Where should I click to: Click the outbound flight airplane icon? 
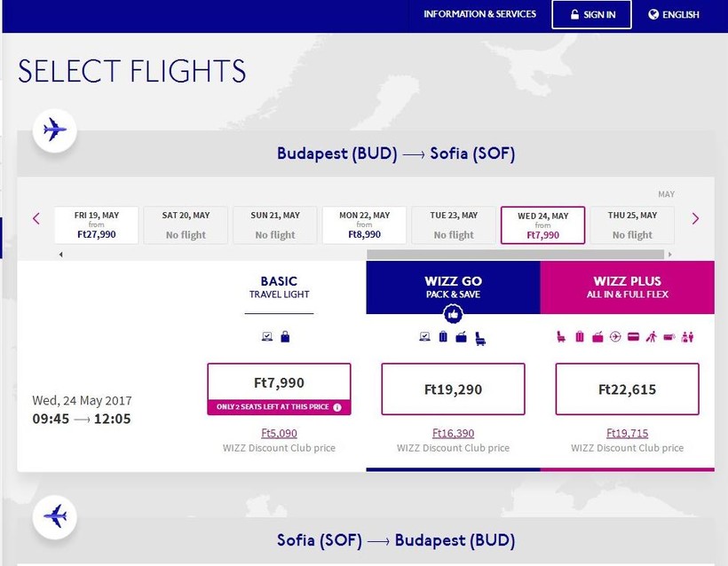point(55,130)
